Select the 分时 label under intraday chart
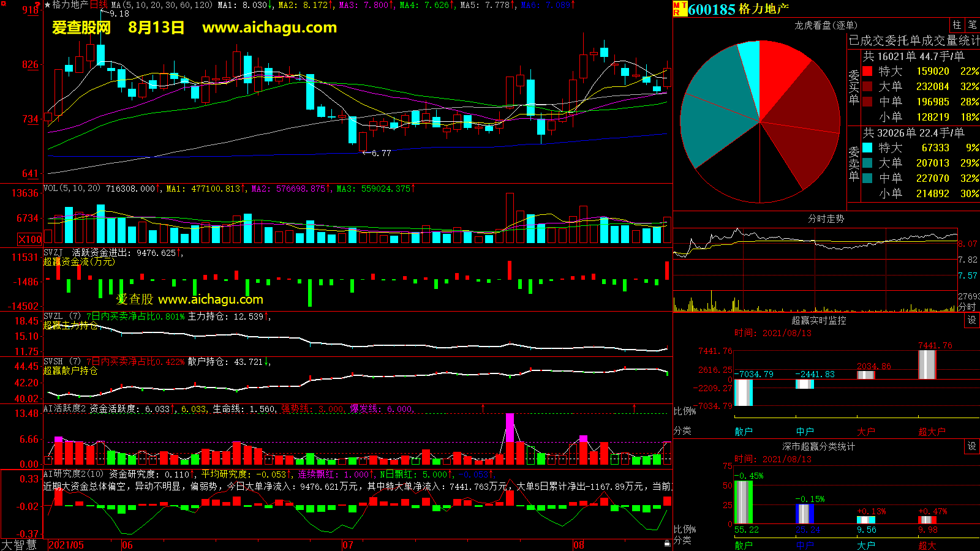This screenshot has height=551, width=980. (x=967, y=307)
